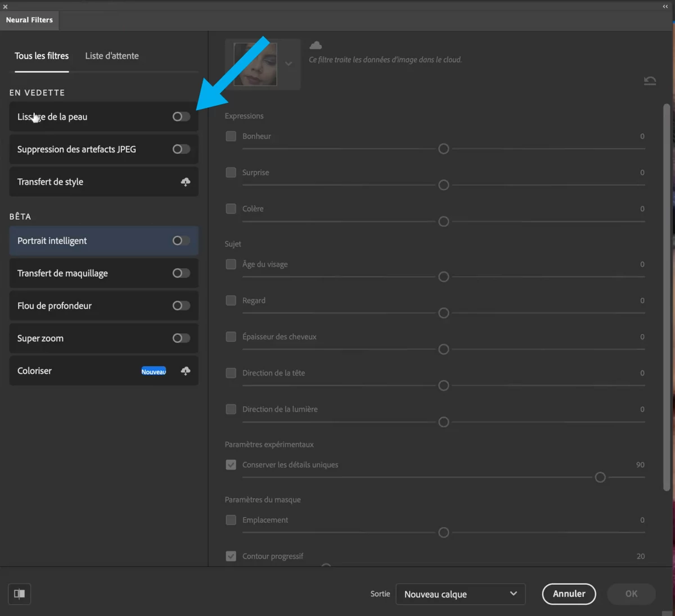Open the Liste d'attente tab
The height and width of the screenshot is (616, 675).
tap(112, 56)
